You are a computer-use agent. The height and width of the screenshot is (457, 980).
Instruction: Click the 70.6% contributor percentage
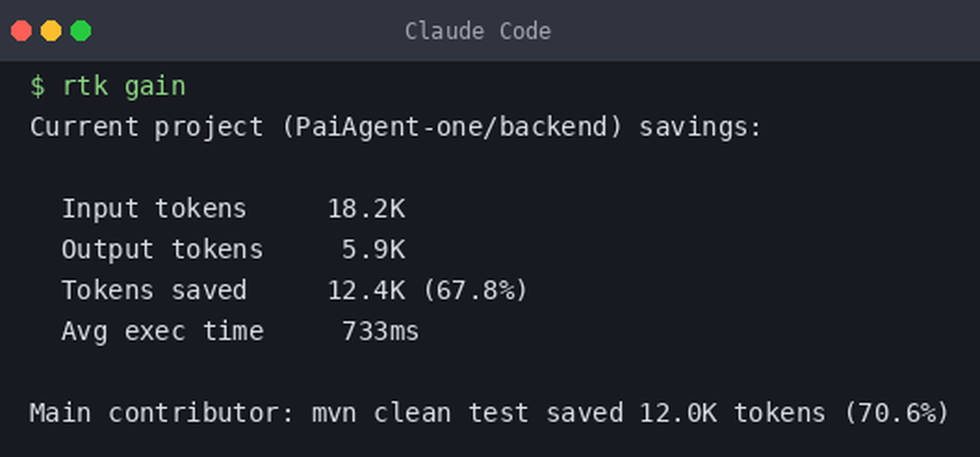pos(896,412)
